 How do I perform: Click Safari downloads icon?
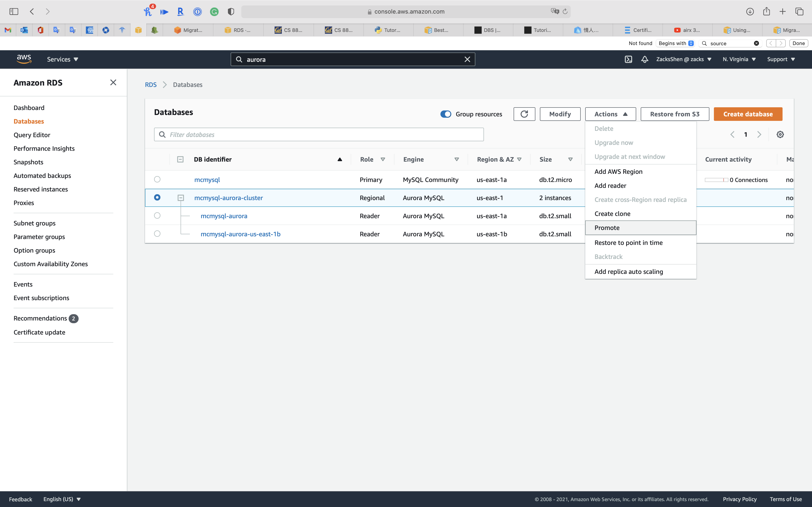pos(750,11)
